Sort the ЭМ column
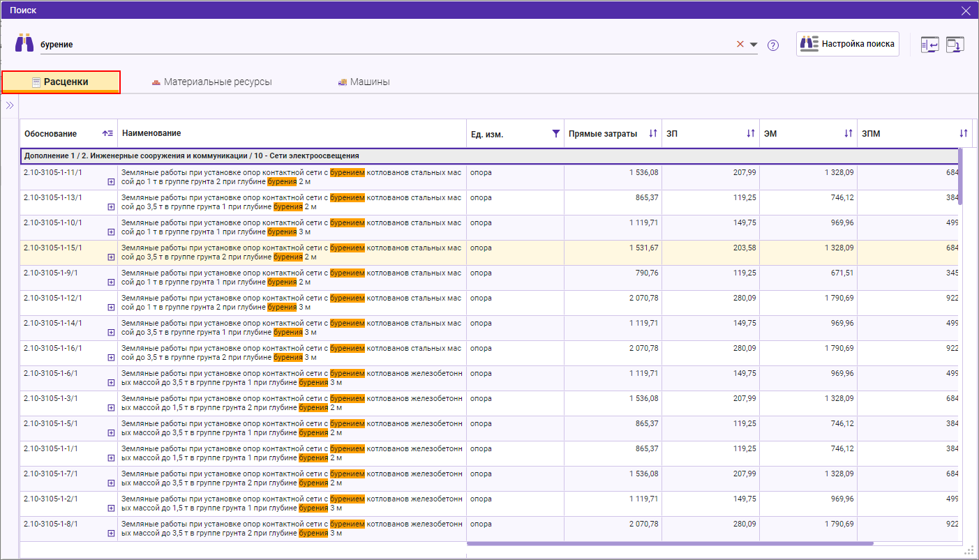 tap(849, 133)
